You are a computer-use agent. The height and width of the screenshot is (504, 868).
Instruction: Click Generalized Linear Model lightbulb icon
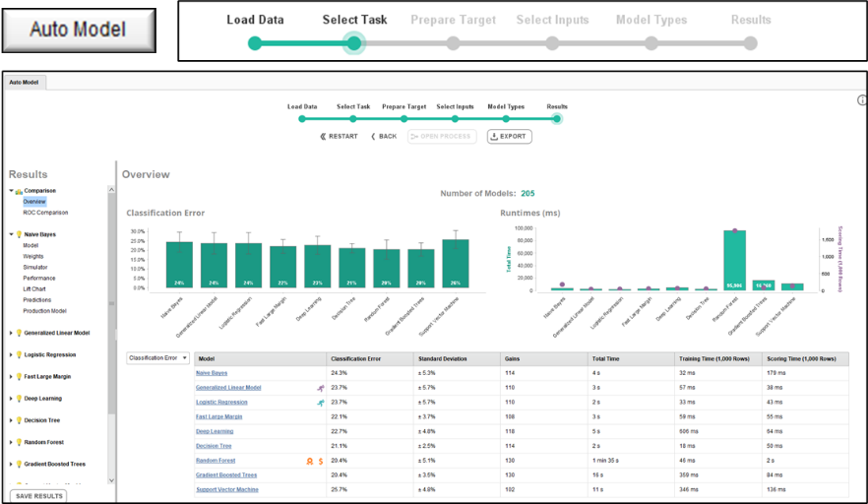19,333
